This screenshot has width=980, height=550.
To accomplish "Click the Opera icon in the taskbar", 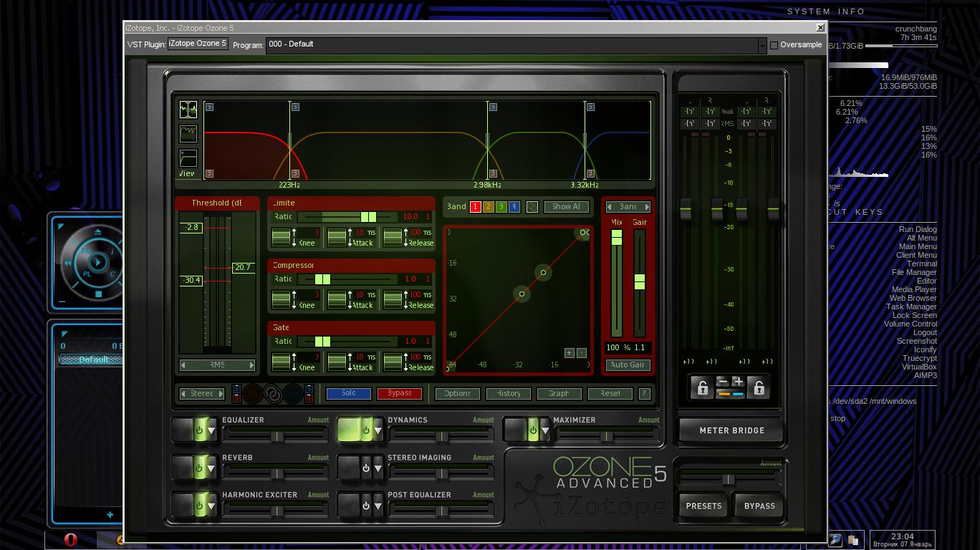I will 70,540.
